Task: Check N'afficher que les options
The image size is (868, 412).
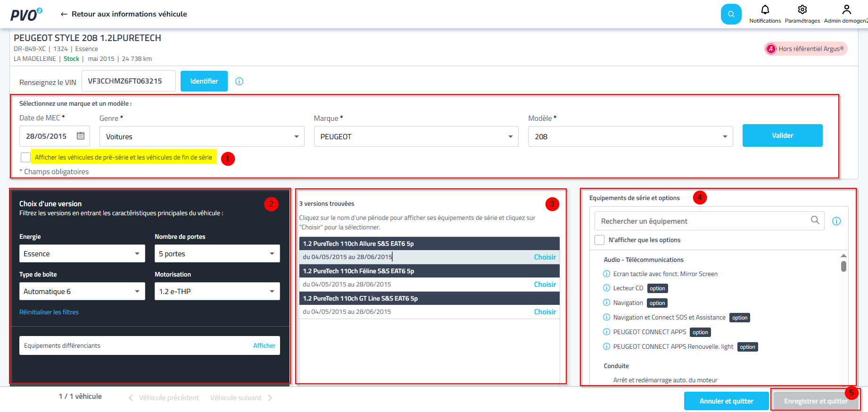Action: [x=599, y=240]
